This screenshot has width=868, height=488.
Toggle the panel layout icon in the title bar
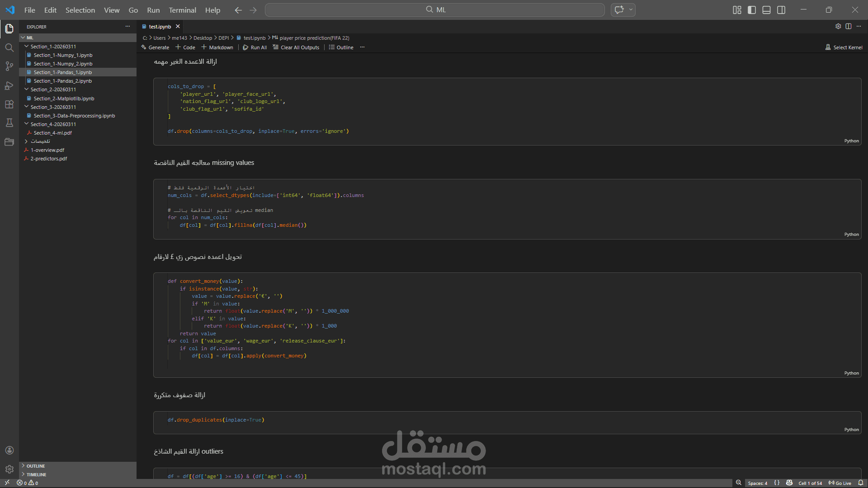coord(766,10)
